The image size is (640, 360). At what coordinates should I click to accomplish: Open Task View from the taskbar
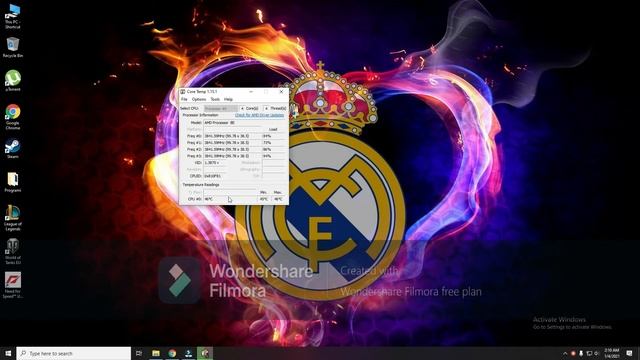[x=139, y=353]
